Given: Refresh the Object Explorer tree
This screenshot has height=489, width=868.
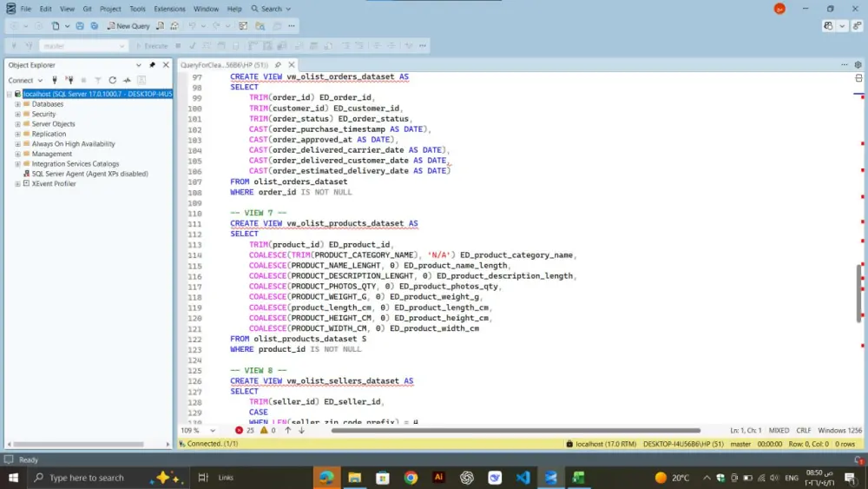Looking at the screenshot, I should click(x=112, y=80).
